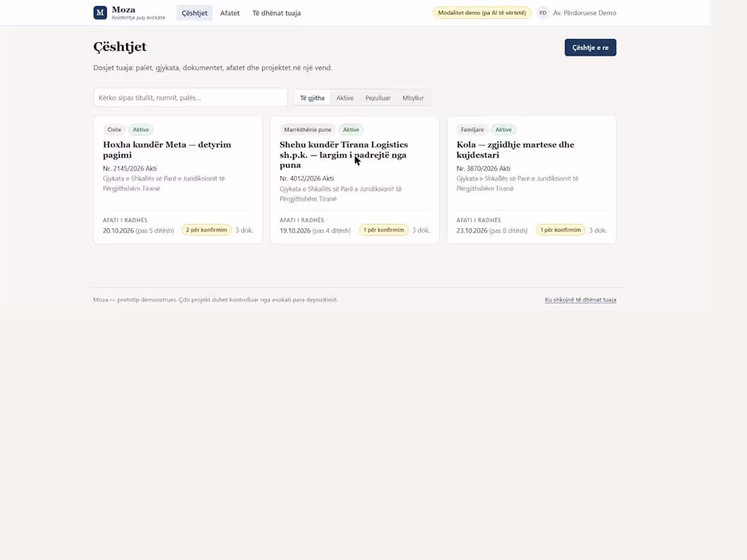Viewport: 747px width, 560px height.
Task: Click the Aktive status on Shehu card
Action: click(351, 130)
